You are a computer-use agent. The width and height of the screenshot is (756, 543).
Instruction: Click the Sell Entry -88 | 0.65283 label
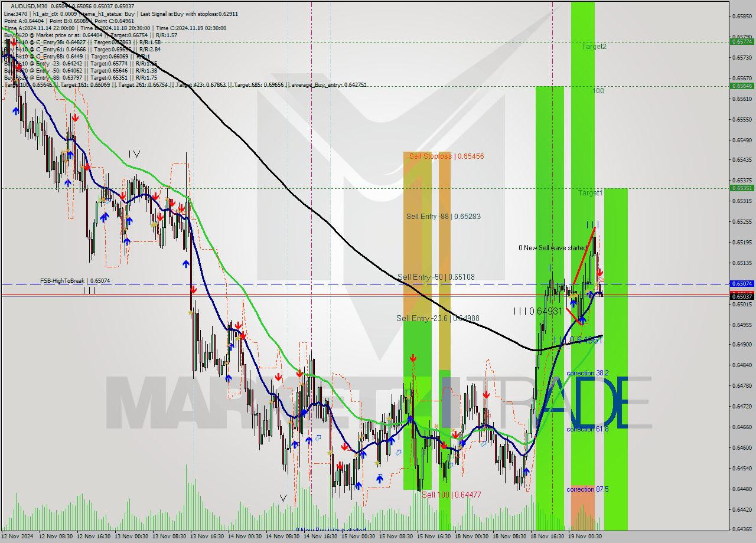point(443,217)
